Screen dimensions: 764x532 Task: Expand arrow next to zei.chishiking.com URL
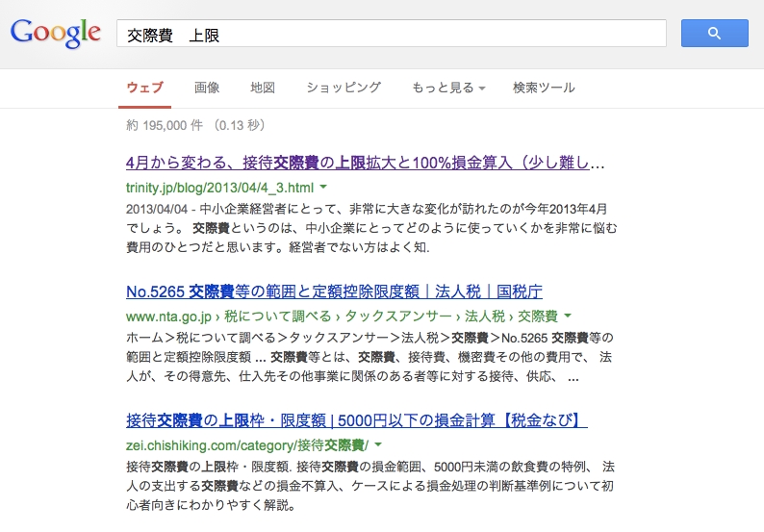click(x=378, y=444)
